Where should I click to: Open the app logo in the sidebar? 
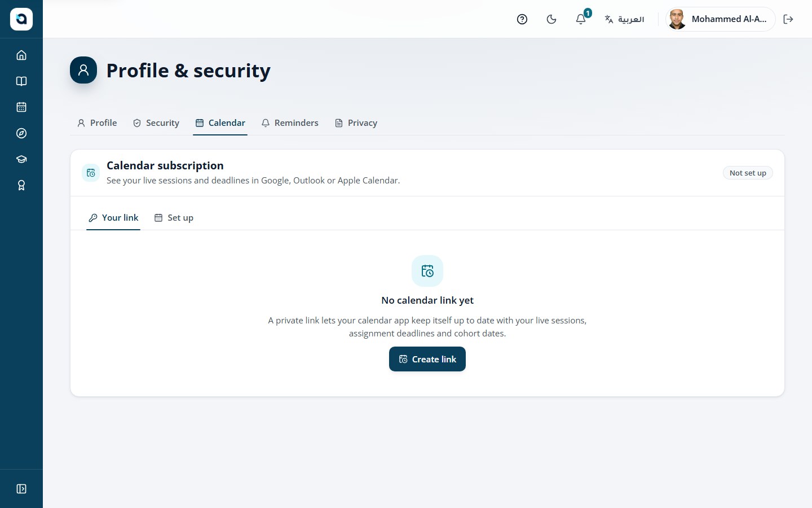[21, 19]
